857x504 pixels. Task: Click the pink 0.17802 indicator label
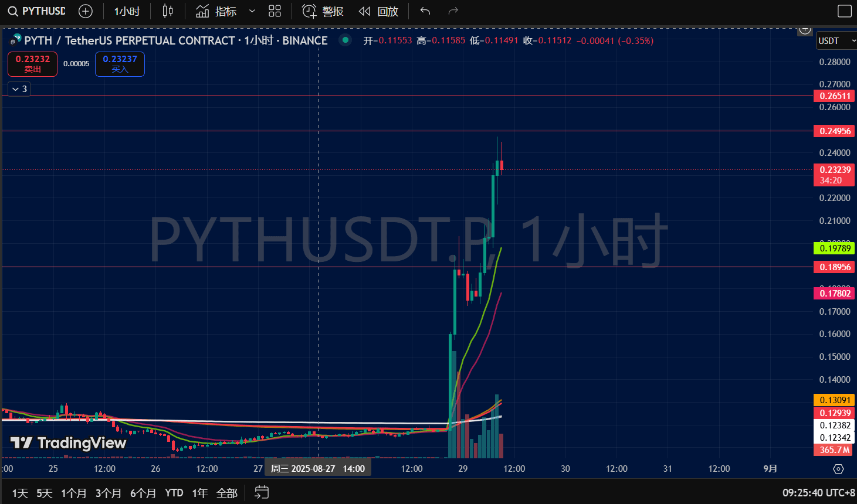coord(834,294)
